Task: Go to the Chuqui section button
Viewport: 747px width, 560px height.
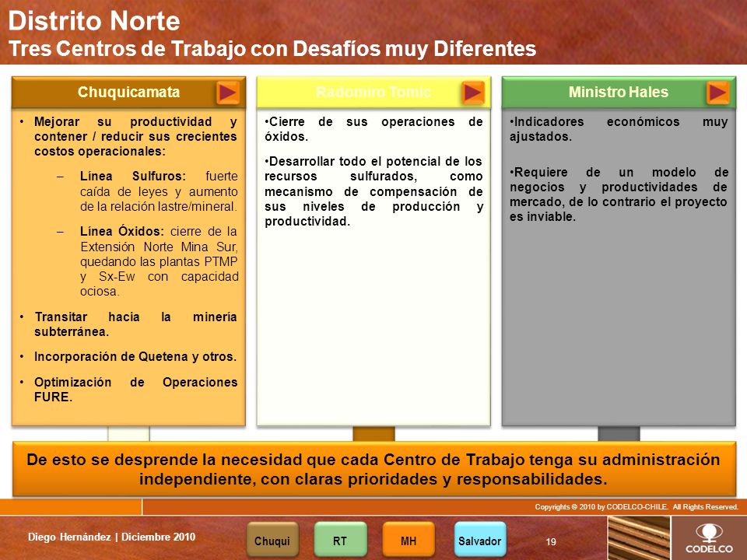Action: tap(272, 540)
